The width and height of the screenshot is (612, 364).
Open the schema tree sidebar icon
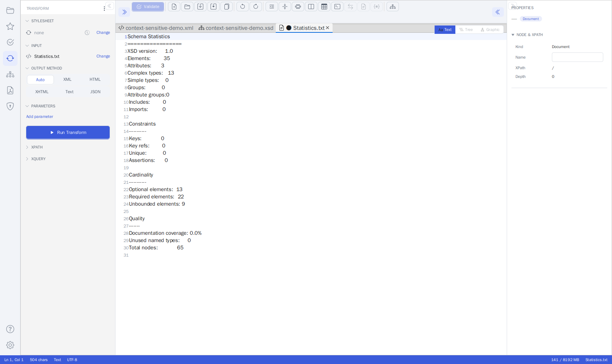click(x=10, y=74)
